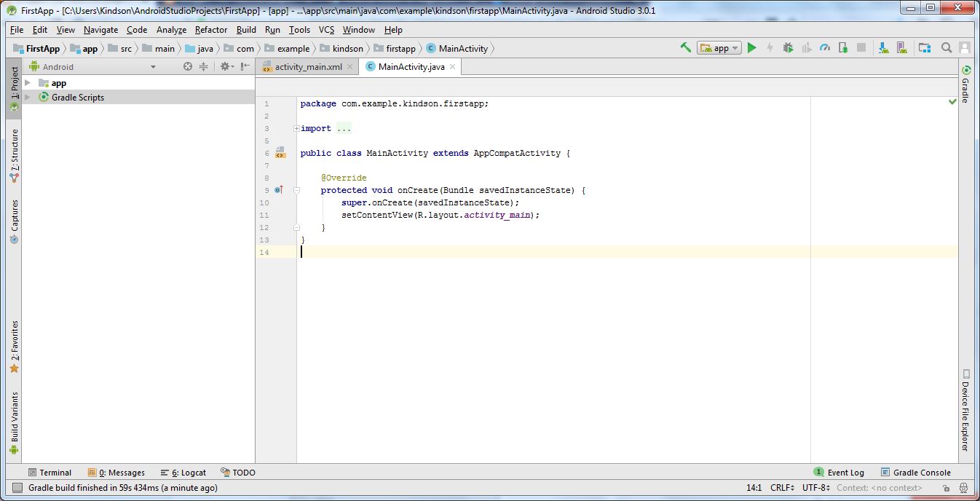Show the Terminal panel

click(x=51, y=472)
